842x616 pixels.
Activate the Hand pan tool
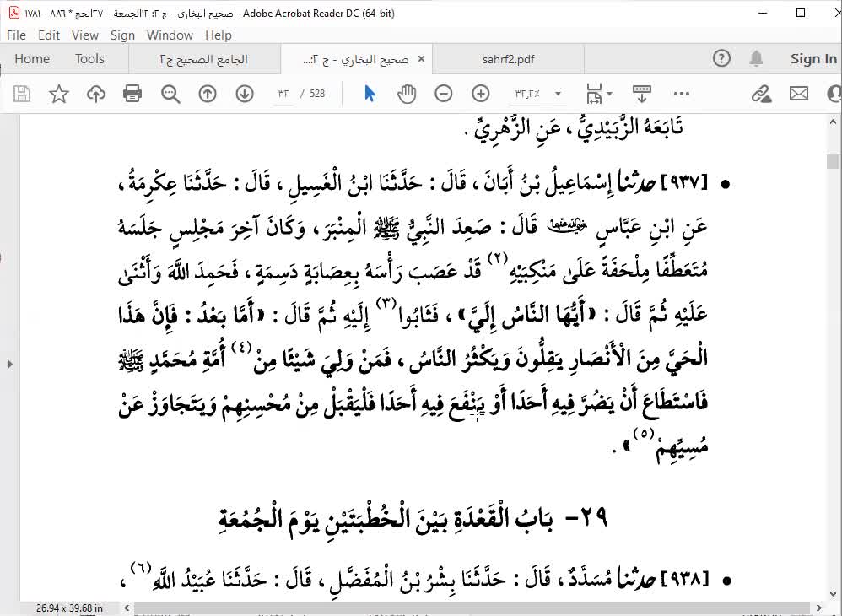tap(407, 94)
